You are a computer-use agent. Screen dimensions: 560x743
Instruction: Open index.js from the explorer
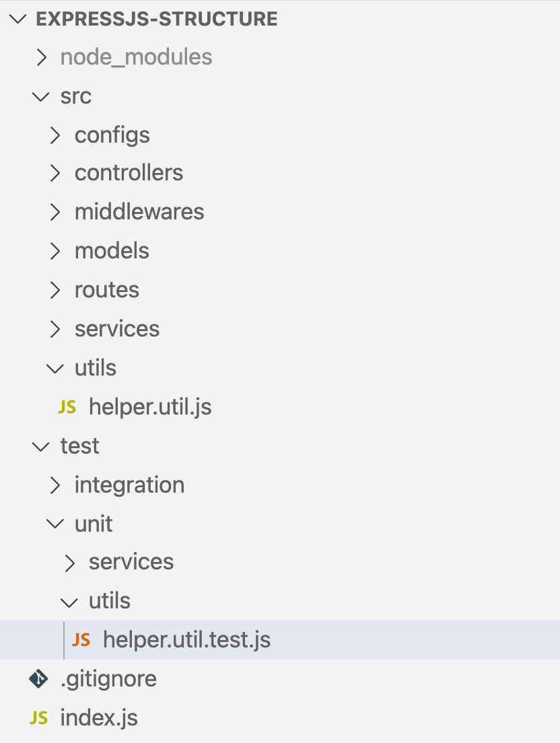click(98, 717)
